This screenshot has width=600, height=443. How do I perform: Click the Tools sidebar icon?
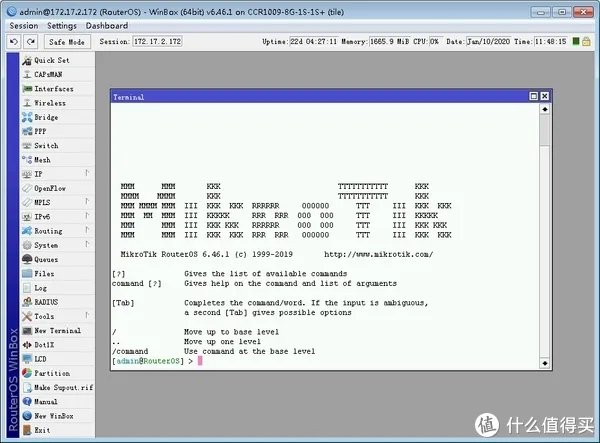pos(27,316)
